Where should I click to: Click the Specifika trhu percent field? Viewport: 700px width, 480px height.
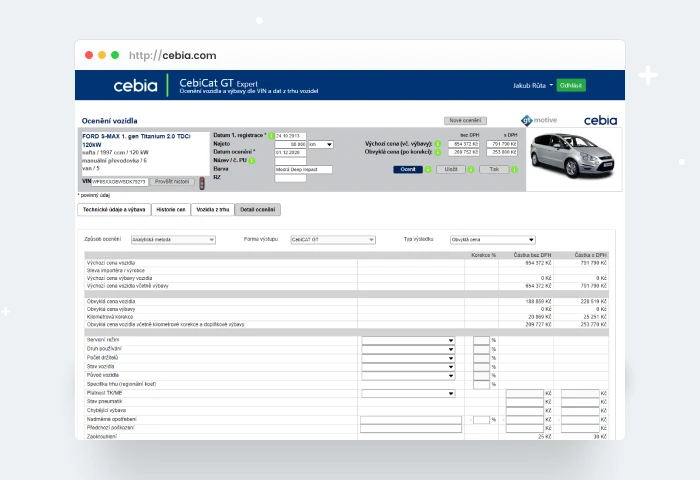point(481,384)
